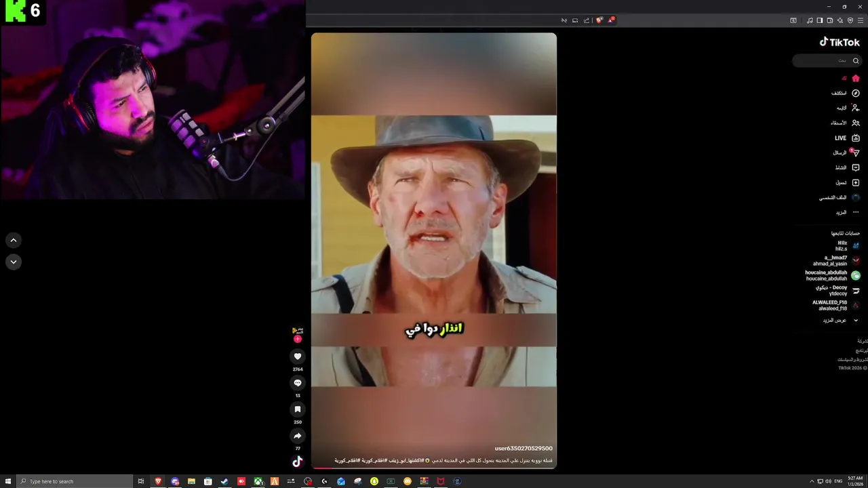The image size is (868, 488).
Task: Open the houcaine_abdullah account
Action: tap(833, 275)
